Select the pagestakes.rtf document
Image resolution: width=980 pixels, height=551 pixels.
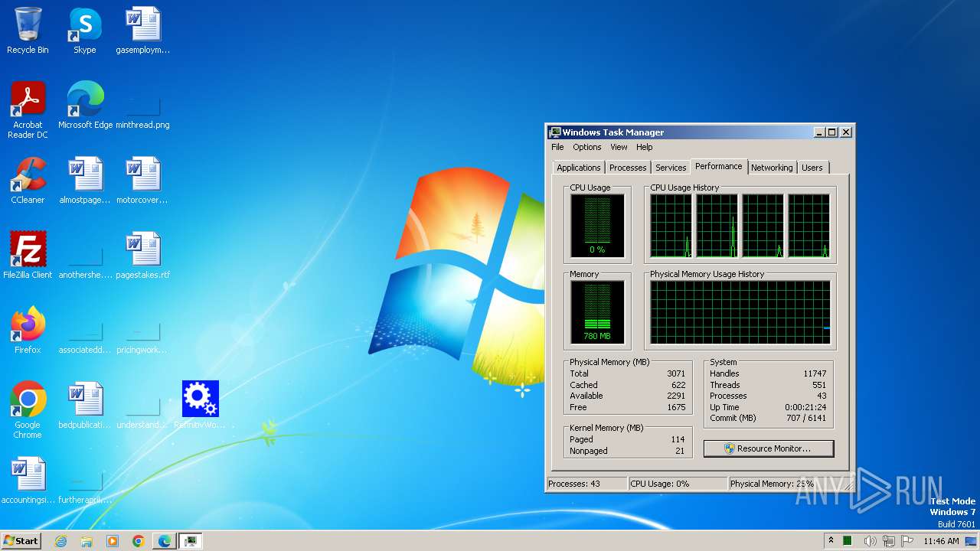142,256
